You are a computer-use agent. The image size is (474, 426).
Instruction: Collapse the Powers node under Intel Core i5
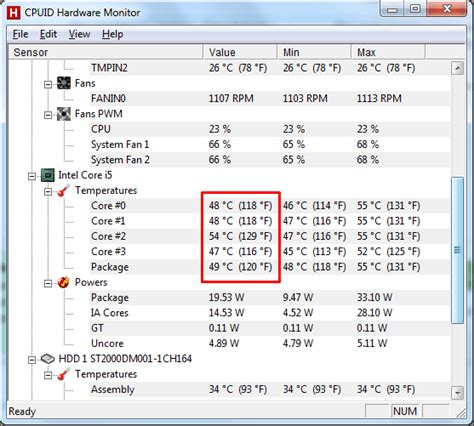48,283
